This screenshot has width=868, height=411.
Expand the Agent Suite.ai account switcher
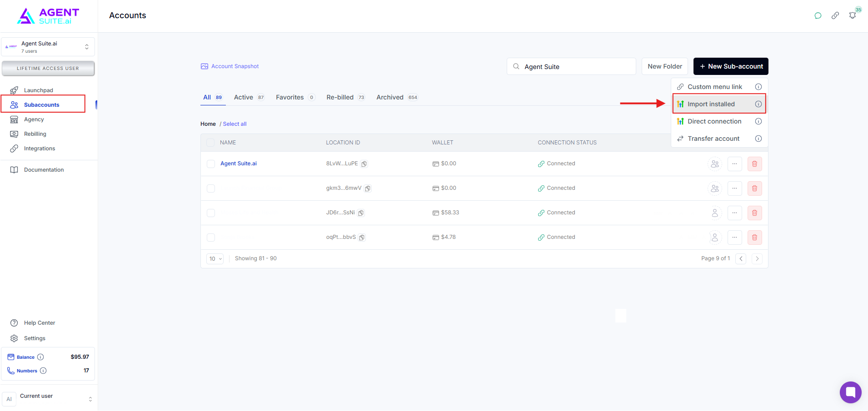48,47
